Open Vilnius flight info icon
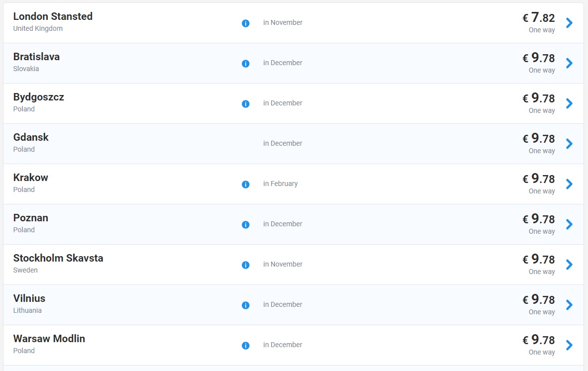 (245, 305)
